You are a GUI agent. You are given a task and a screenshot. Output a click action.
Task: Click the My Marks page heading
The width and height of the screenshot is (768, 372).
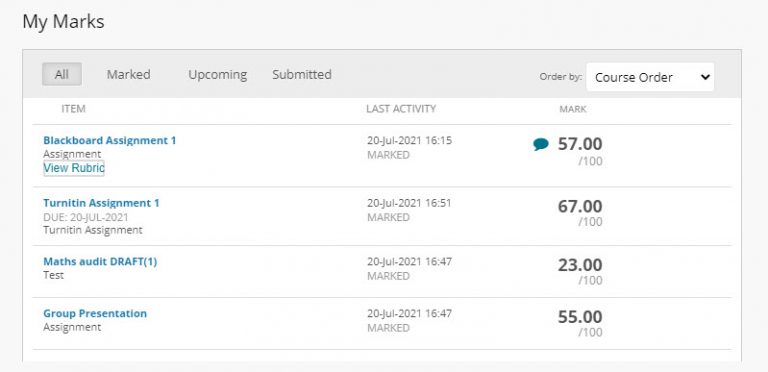coord(64,22)
